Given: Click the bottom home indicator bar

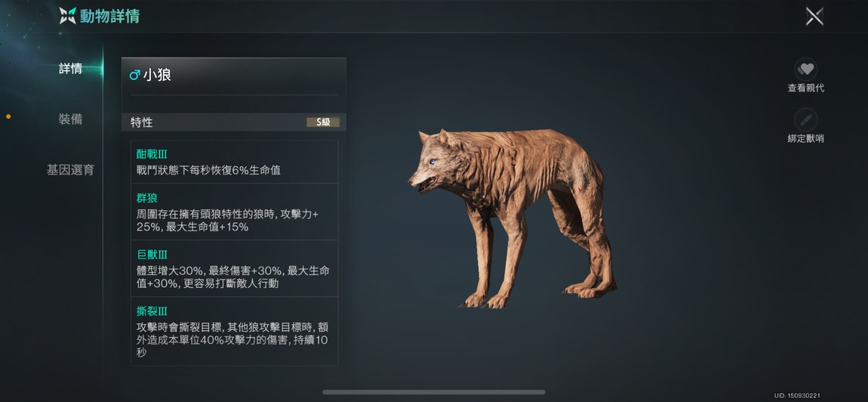Looking at the screenshot, I should pos(433,392).
